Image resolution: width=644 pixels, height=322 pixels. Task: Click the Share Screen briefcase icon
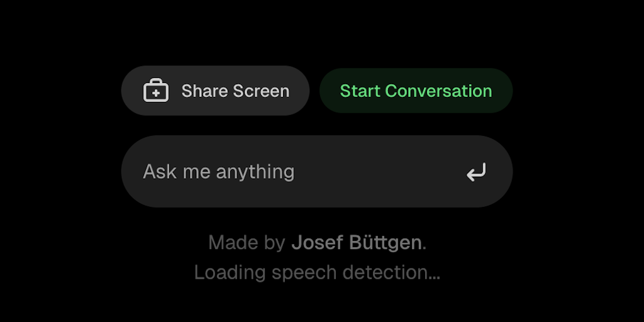click(156, 91)
